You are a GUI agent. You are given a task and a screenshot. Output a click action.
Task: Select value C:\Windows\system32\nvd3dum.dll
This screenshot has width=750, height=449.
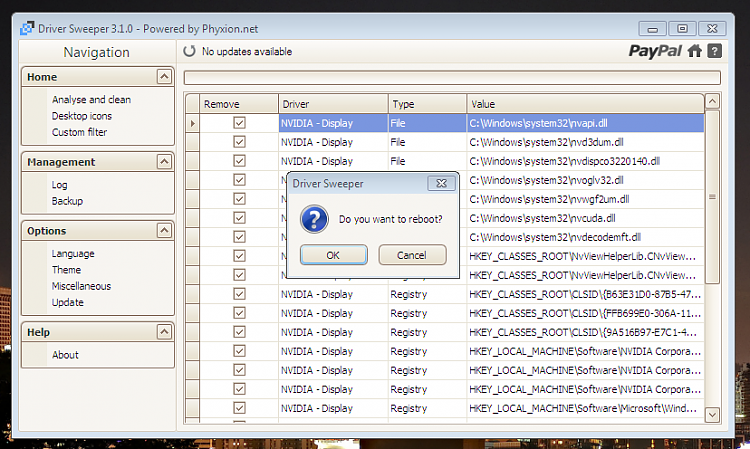tap(585, 142)
